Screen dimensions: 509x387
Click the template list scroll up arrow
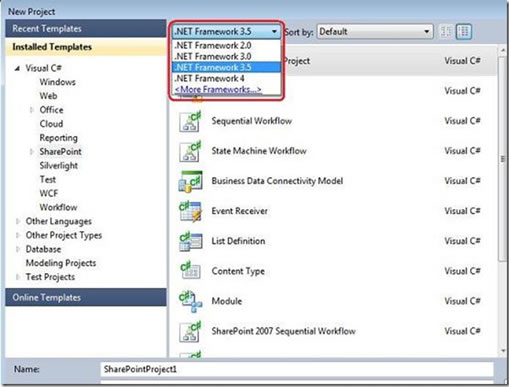(503, 50)
